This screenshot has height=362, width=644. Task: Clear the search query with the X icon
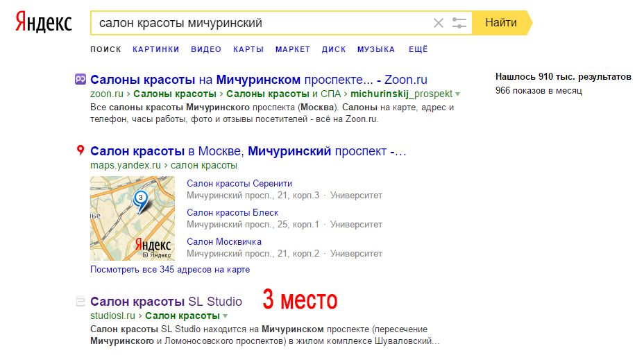(x=438, y=23)
